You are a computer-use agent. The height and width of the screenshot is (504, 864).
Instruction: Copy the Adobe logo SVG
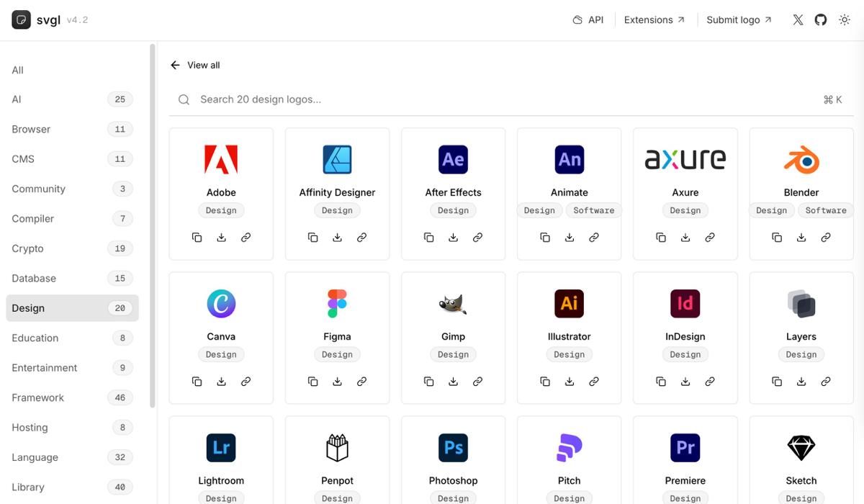coord(197,238)
